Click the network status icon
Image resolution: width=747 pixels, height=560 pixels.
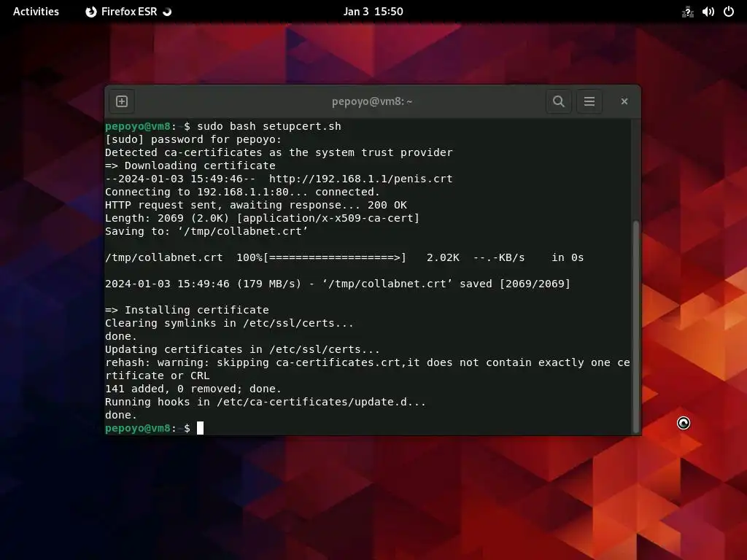click(x=687, y=12)
